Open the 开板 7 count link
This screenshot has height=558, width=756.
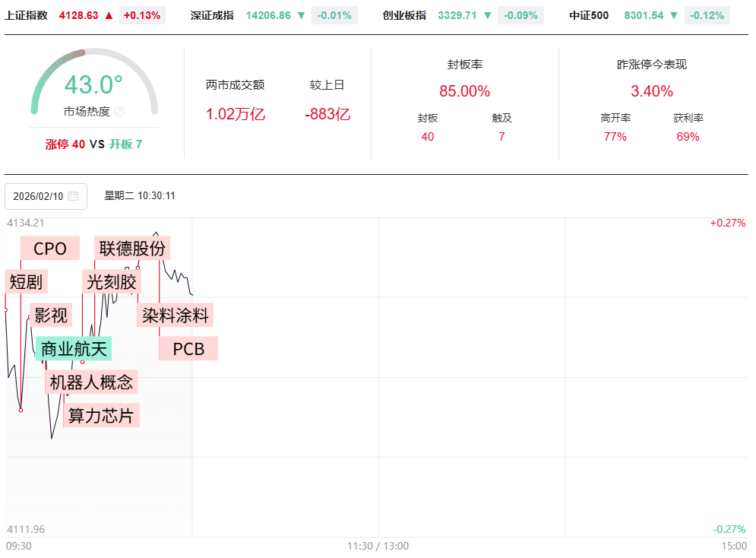tap(125, 144)
